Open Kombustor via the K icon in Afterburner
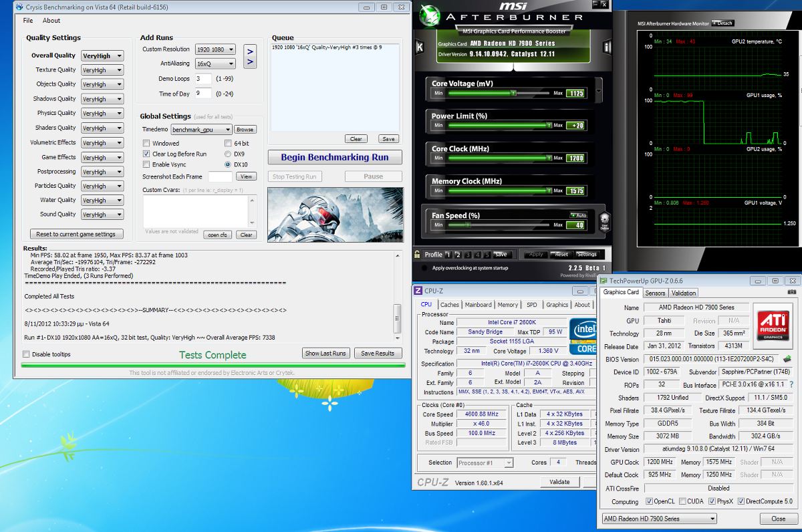 click(x=419, y=47)
